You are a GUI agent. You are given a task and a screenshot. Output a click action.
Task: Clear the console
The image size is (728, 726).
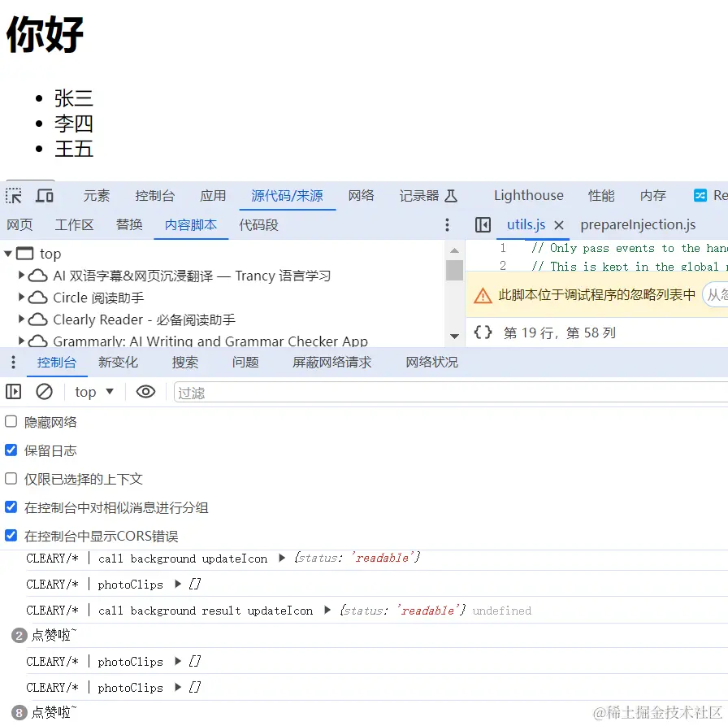[44, 392]
